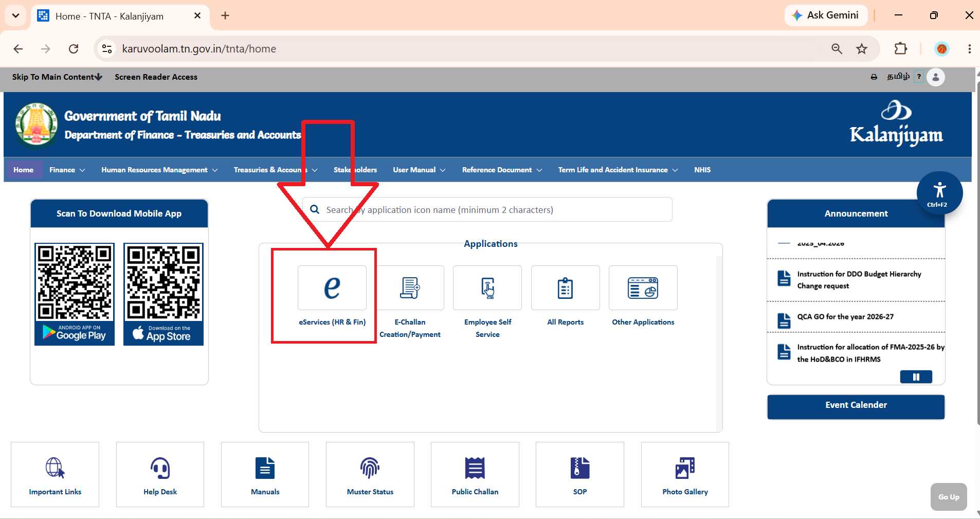Open Chrome extensions puzzle icon

coord(901,49)
